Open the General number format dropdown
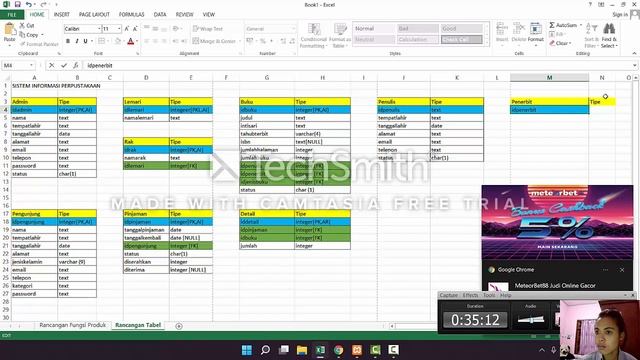The width and height of the screenshot is (640, 360). pos(293,29)
